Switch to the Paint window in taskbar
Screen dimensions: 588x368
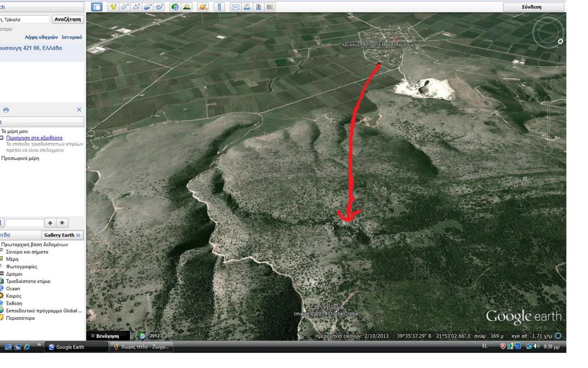tap(141, 347)
